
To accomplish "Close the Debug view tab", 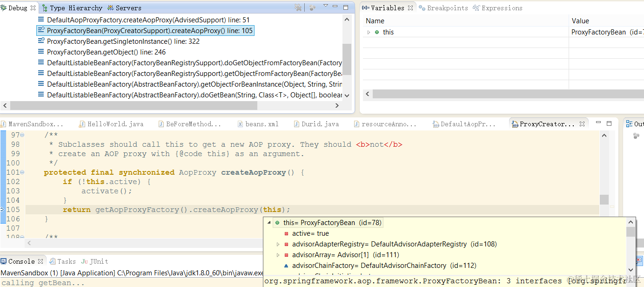I will click(x=33, y=8).
